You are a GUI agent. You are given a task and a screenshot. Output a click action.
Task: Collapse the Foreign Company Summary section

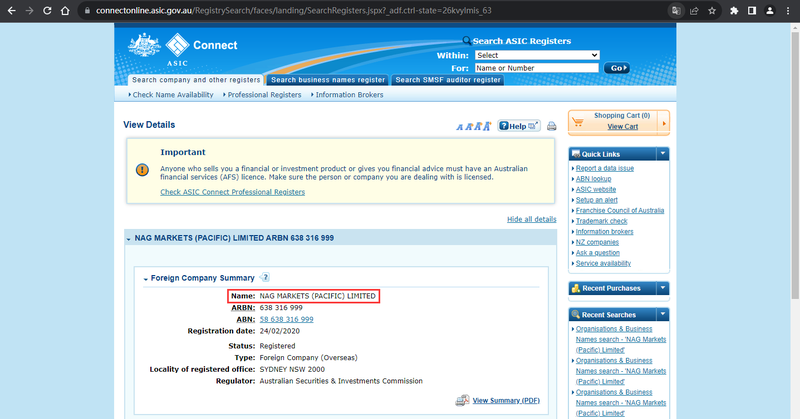click(146, 279)
